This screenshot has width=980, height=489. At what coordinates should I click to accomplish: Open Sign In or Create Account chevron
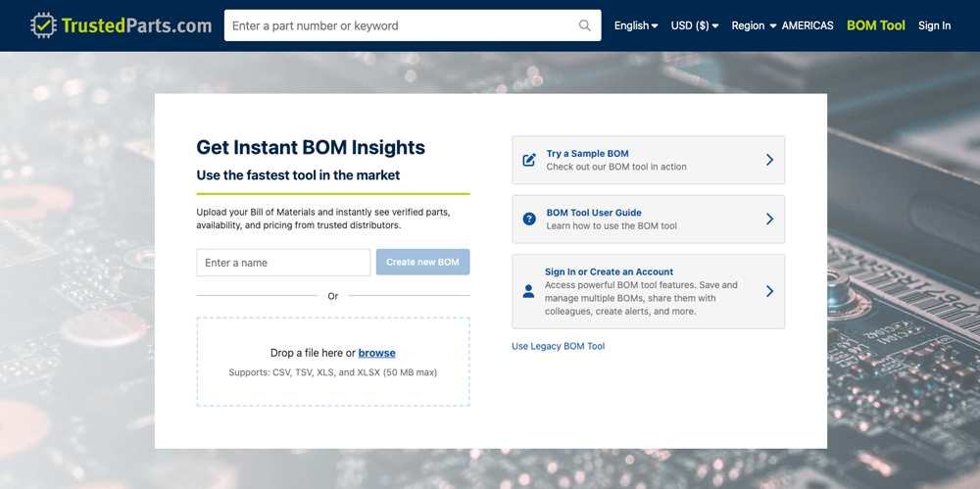[x=769, y=291]
